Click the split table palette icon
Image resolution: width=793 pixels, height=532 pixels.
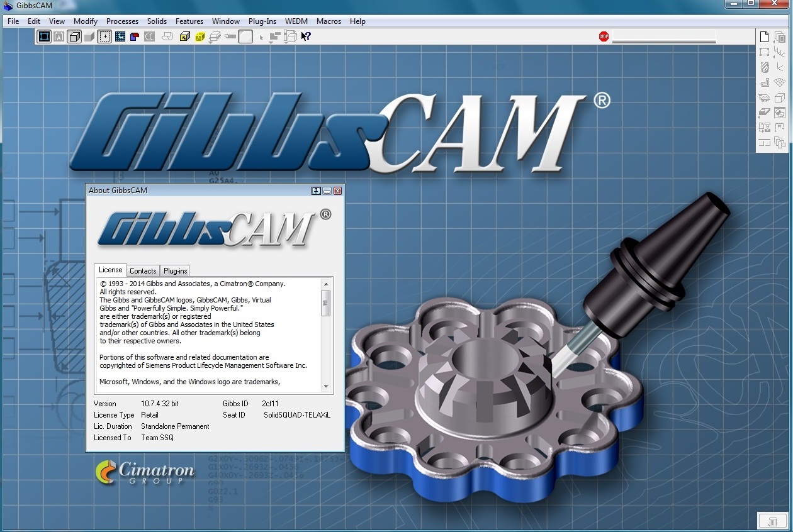(x=764, y=143)
